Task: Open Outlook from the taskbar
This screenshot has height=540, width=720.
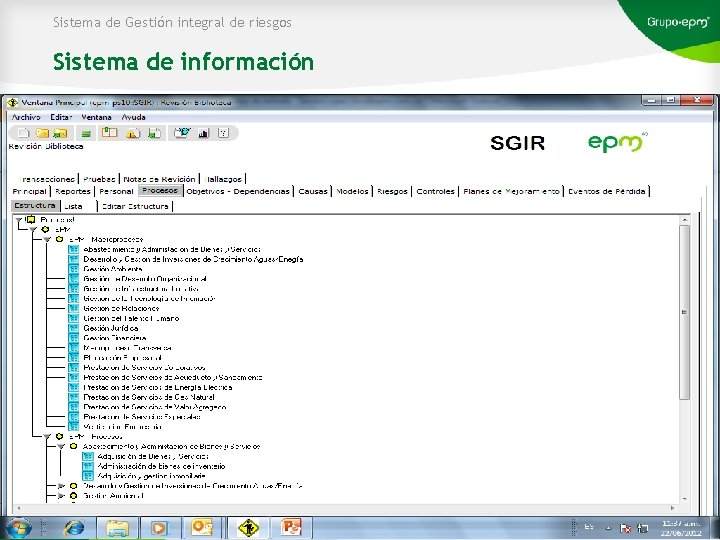Action: [202, 527]
